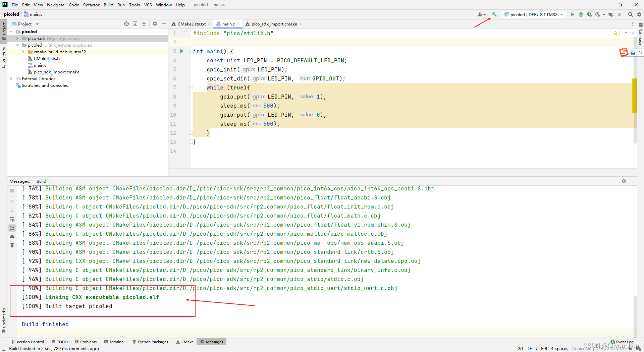Click the LF line separator in status bar
The image size is (644, 352).
[529, 348]
